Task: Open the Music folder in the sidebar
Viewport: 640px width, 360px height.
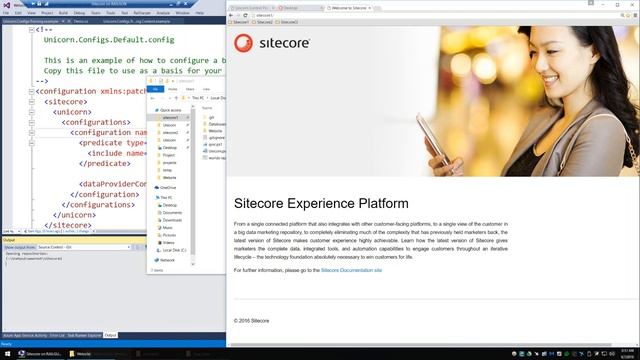Action: (x=165, y=228)
